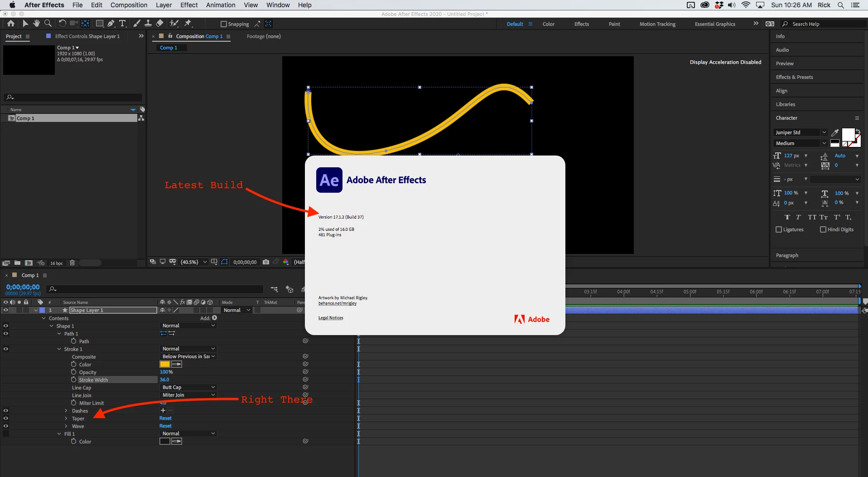Screen dimensions: 868x477
Task: Toggle visibility of Dashes row
Action: click(x=5, y=411)
